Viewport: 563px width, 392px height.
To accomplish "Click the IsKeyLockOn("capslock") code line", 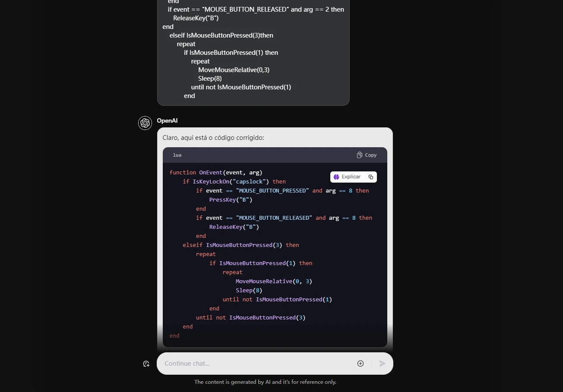I will (234, 181).
